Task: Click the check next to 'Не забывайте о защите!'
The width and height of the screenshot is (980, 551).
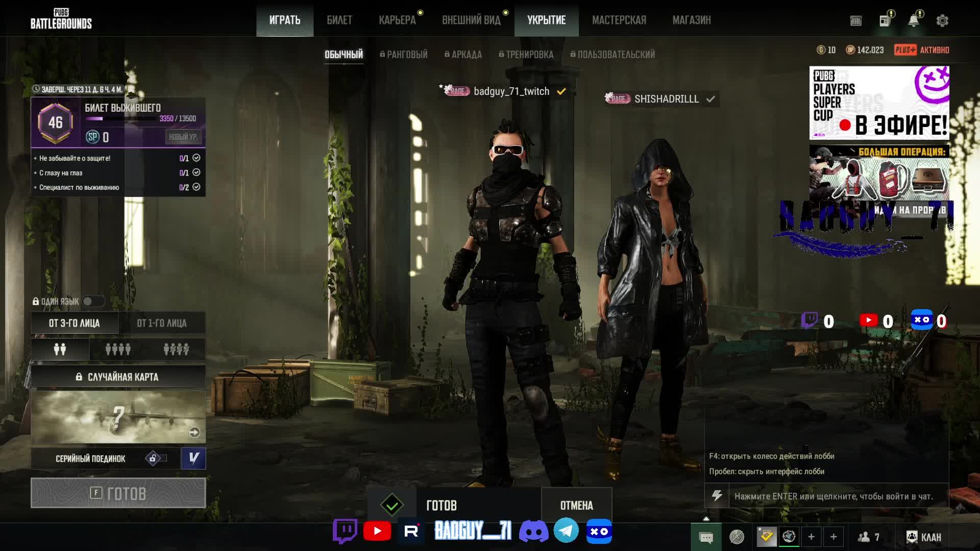Action: tap(197, 158)
